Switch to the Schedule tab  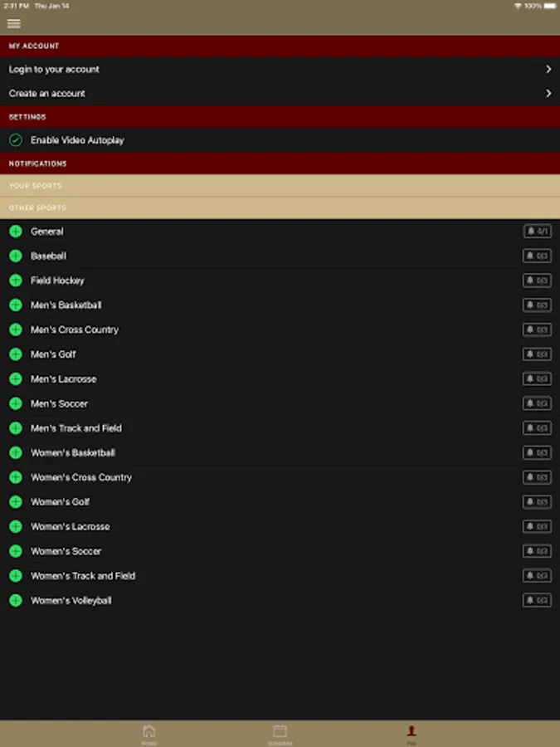pyautogui.click(x=280, y=735)
